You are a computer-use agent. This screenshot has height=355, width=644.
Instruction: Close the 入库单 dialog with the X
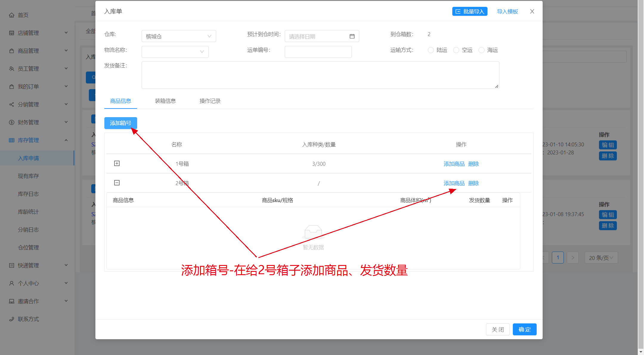click(532, 11)
